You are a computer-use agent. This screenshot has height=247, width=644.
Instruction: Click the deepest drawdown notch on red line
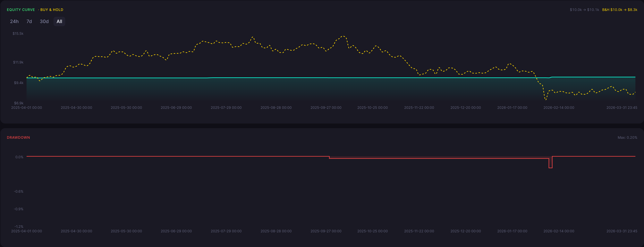pos(550,167)
